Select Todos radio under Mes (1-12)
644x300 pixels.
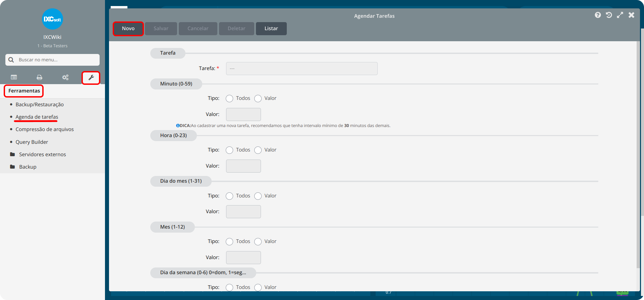click(229, 242)
